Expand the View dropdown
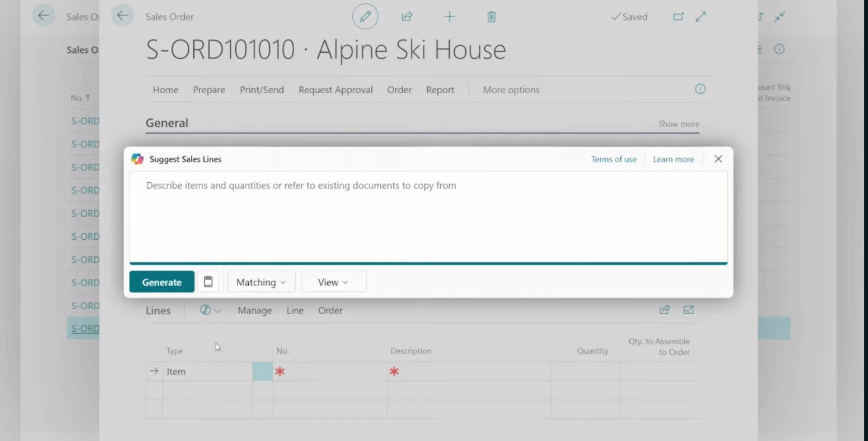The width and height of the screenshot is (868, 441). (x=333, y=283)
